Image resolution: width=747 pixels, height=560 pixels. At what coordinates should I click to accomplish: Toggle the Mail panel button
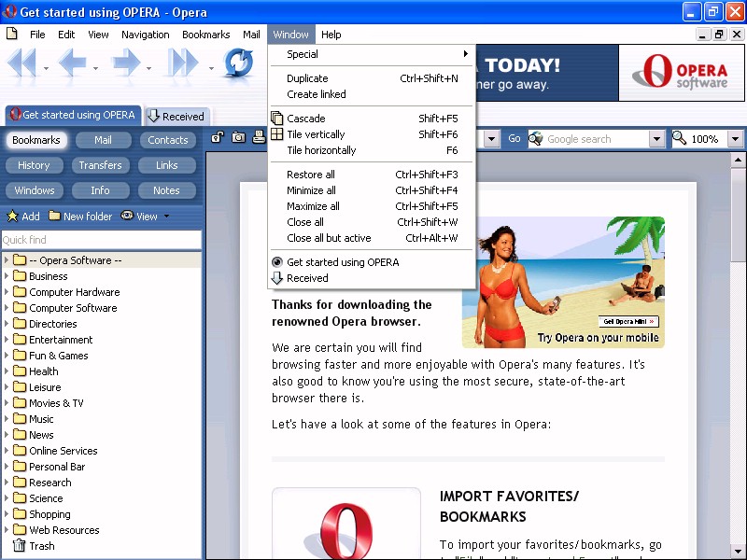(x=103, y=140)
